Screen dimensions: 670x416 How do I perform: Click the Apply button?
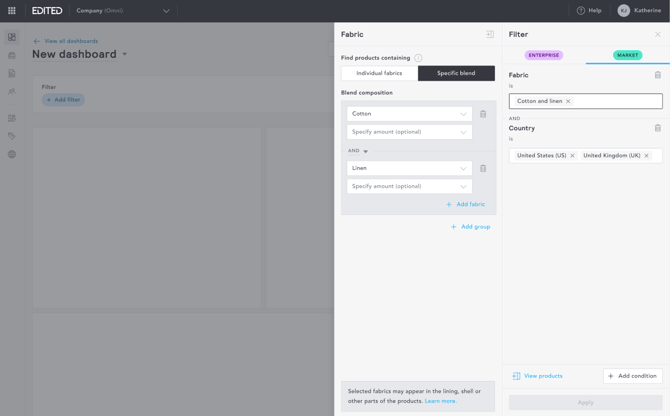(x=586, y=402)
